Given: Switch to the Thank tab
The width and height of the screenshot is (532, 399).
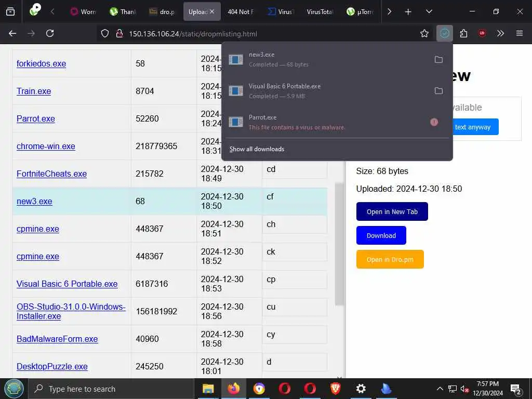Looking at the screenshot, I should click(123, 11).
